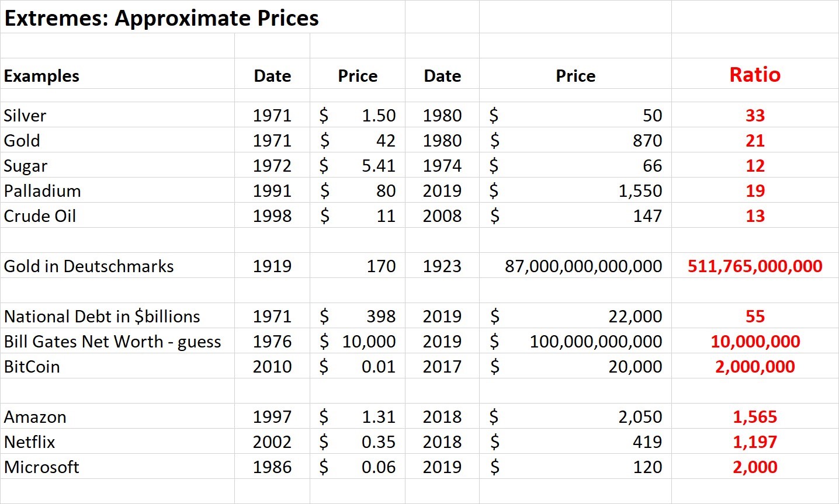The height and width of the screenshot is (504, 839).
Task: Select the 87,000,000,000,000 price cell
Action: tap(583, 266)
